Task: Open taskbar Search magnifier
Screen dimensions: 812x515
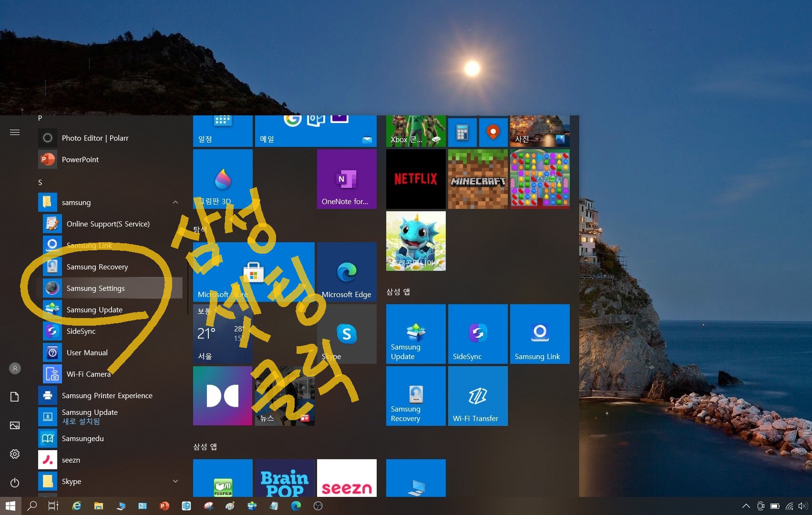Action: 32,506
